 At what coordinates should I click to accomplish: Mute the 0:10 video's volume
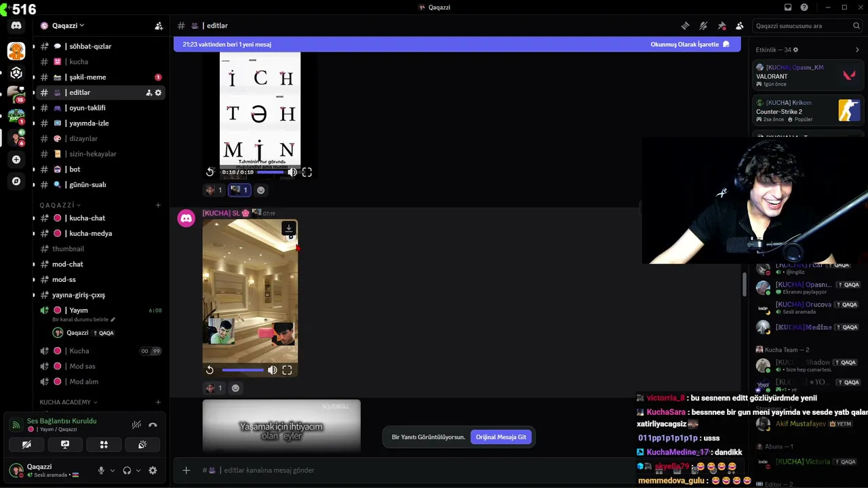(292, 172)
